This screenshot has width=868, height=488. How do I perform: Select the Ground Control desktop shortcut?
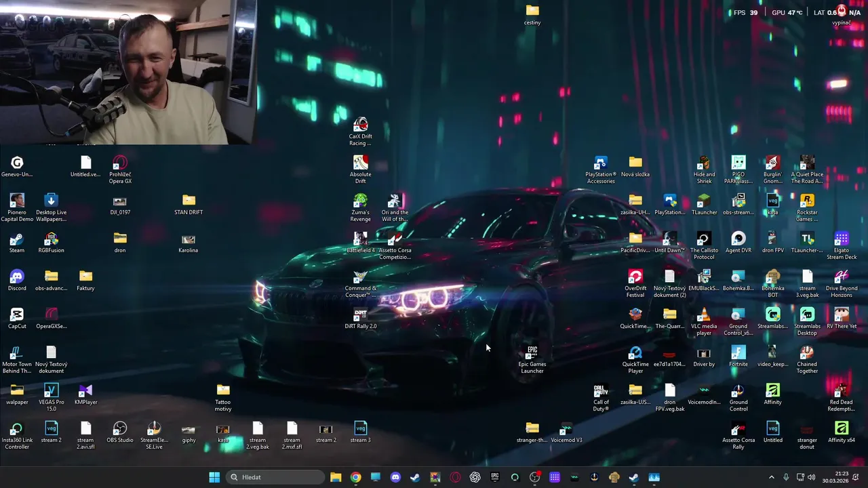click(x=738, y=398)
